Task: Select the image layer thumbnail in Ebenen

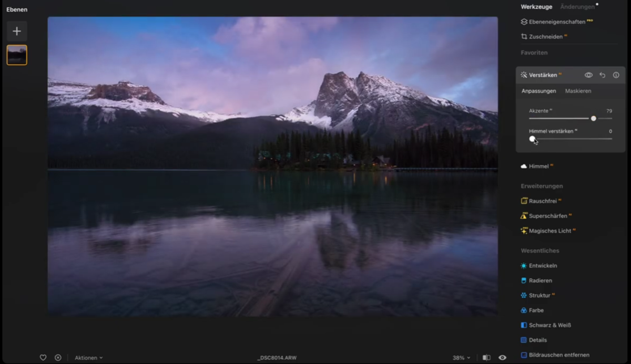Action: click(x=16, y=55)
